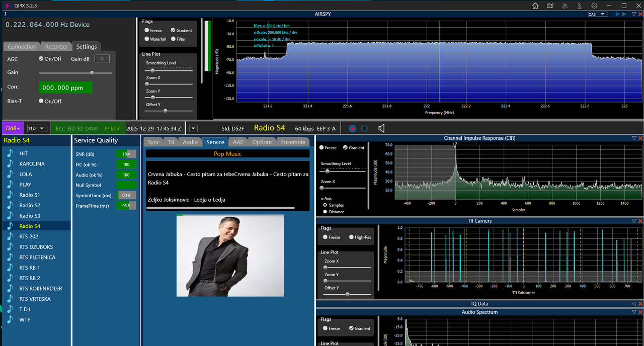Click the music note icon beside Radio S1
The image size is (644, 346).
click(10, 195)
